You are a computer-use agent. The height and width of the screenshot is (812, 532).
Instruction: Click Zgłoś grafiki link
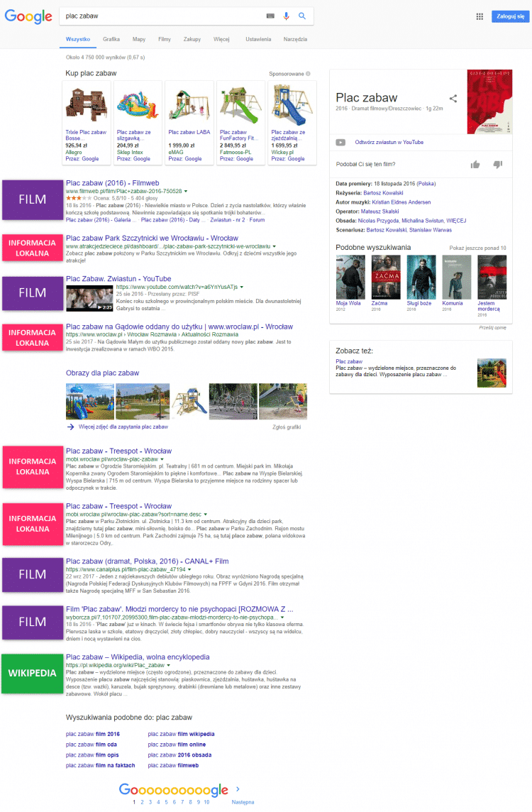click(287, 427)
